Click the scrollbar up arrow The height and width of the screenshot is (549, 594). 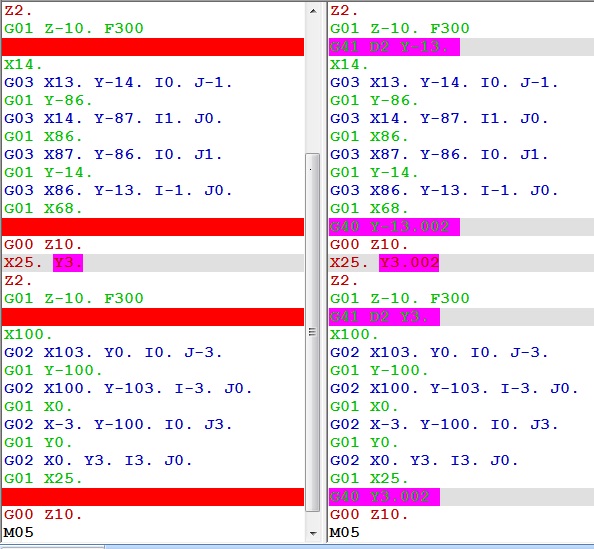tap(313, 11)
